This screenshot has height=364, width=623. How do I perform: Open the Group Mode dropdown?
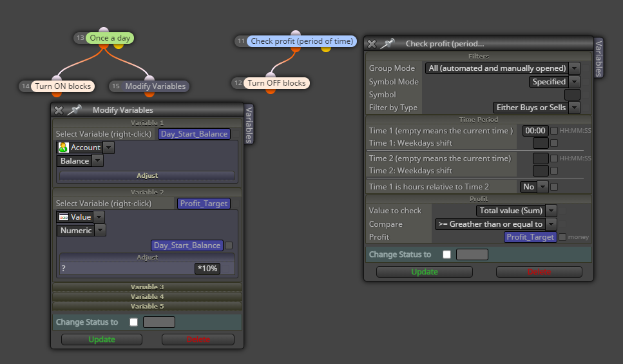click(x=575, y=68)
